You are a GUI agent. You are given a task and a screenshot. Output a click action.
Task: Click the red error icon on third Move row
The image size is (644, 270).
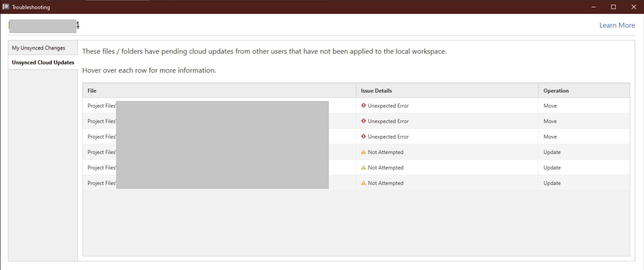pos(364,136)
